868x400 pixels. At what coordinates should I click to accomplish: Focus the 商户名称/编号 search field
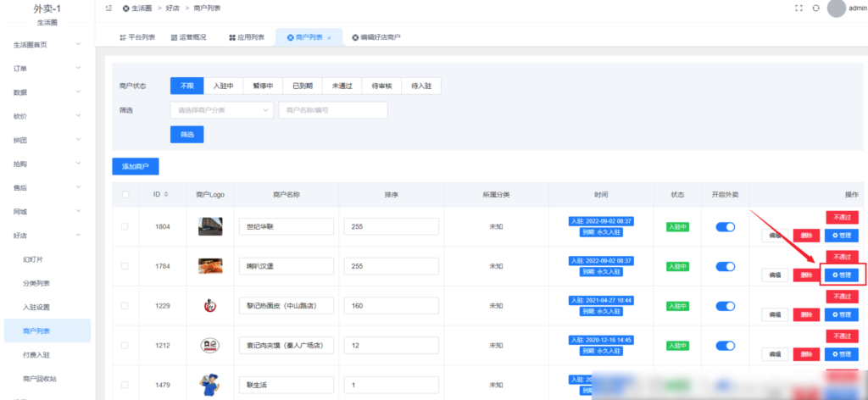(333, 110)
